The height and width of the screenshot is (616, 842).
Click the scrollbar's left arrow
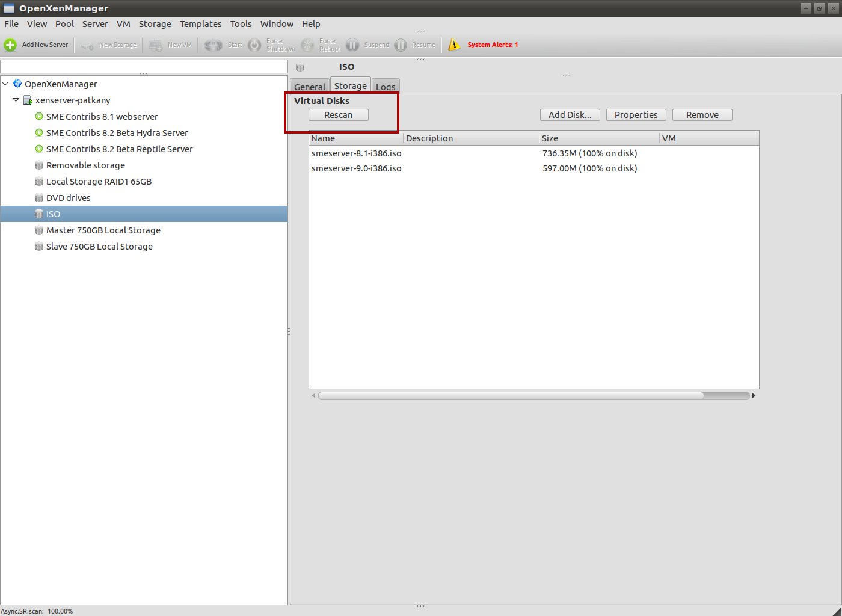[x=313, y=395]
